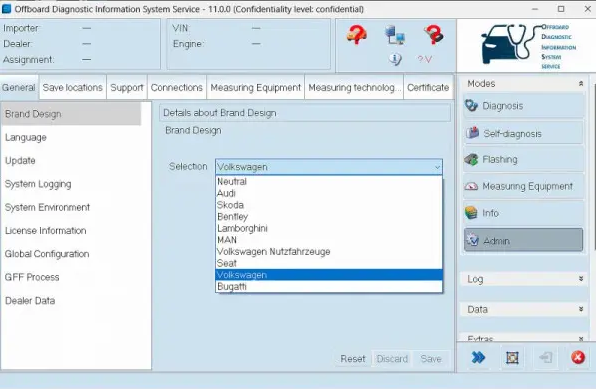Switch to the Certificate tab
Screen dimensions: 596x389
pyautogui.click(x=428, y=87)
